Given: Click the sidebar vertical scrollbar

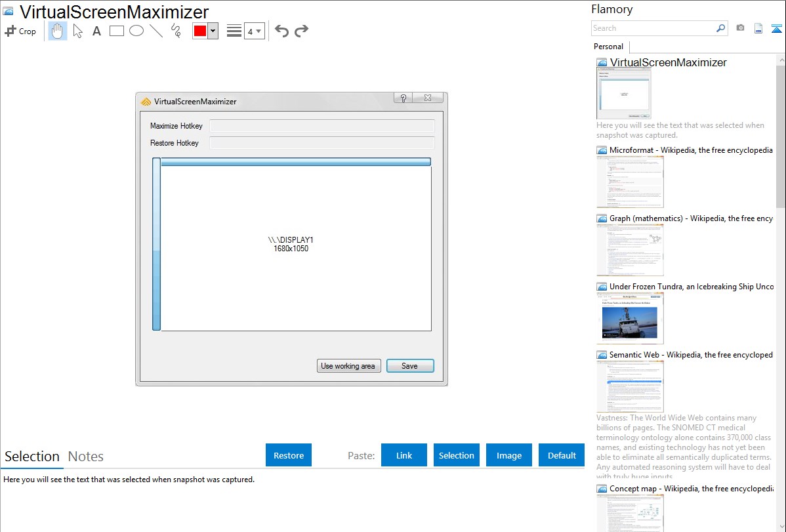Looking at the screenshot, I should (x=781, y=135).
